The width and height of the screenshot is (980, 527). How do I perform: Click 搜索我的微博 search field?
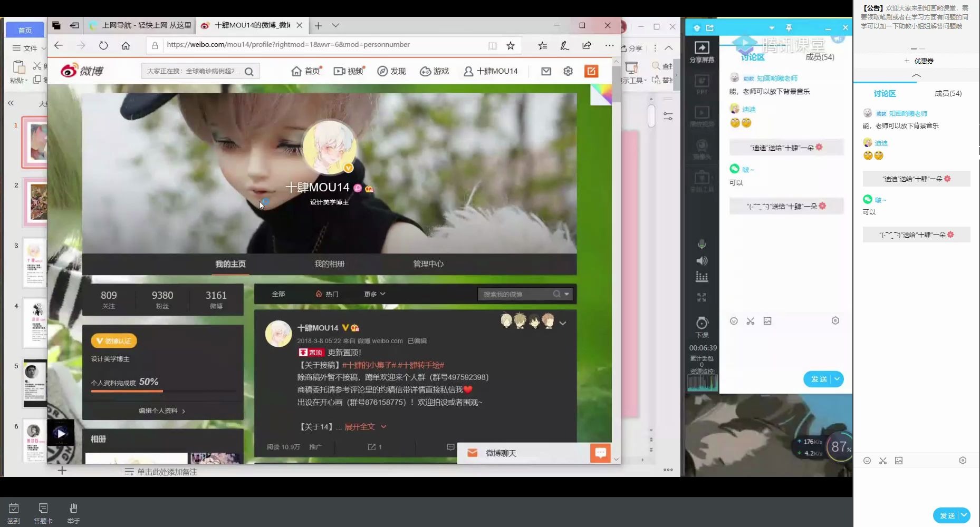(517, 294)
